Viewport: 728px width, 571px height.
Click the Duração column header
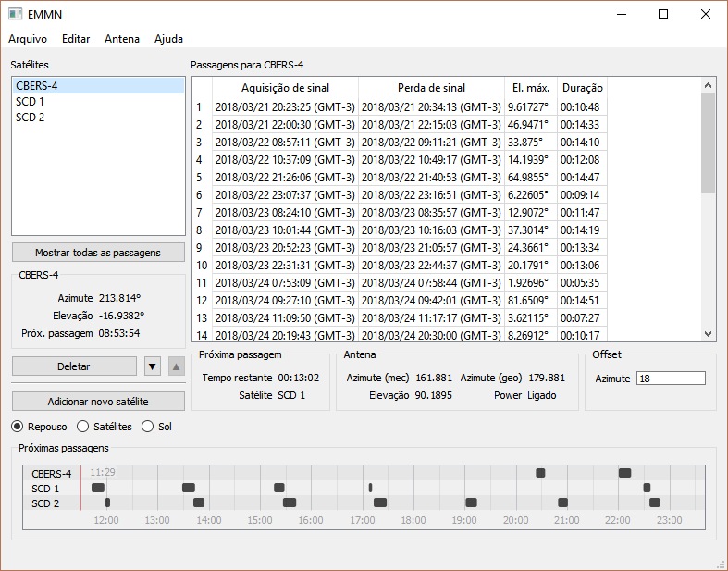(582, 88)
